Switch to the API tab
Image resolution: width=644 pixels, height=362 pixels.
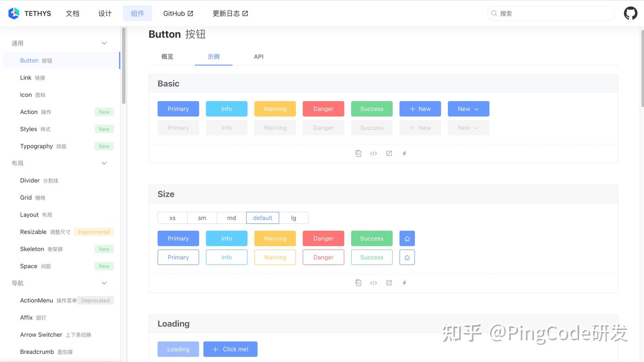tap(258, 57)
